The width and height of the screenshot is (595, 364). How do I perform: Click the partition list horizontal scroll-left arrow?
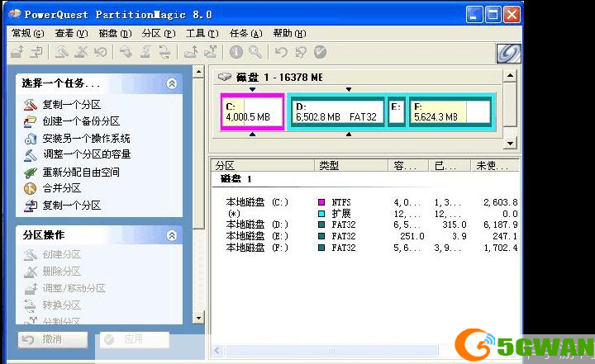click(x=217, y=350)
